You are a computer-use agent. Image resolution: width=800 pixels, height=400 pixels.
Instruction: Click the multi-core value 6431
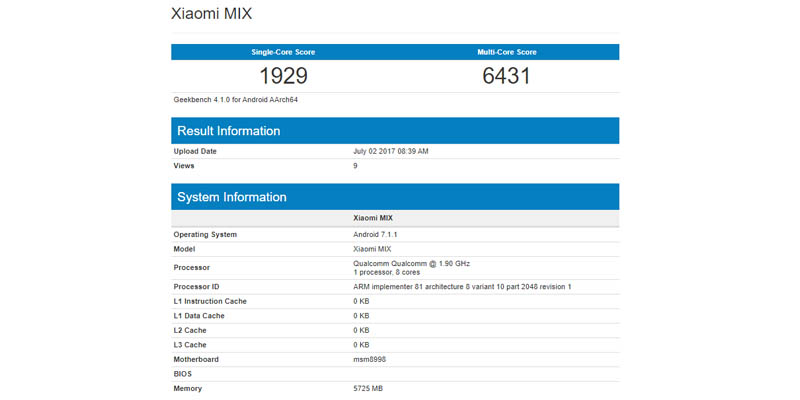click(x=507, y=76)
